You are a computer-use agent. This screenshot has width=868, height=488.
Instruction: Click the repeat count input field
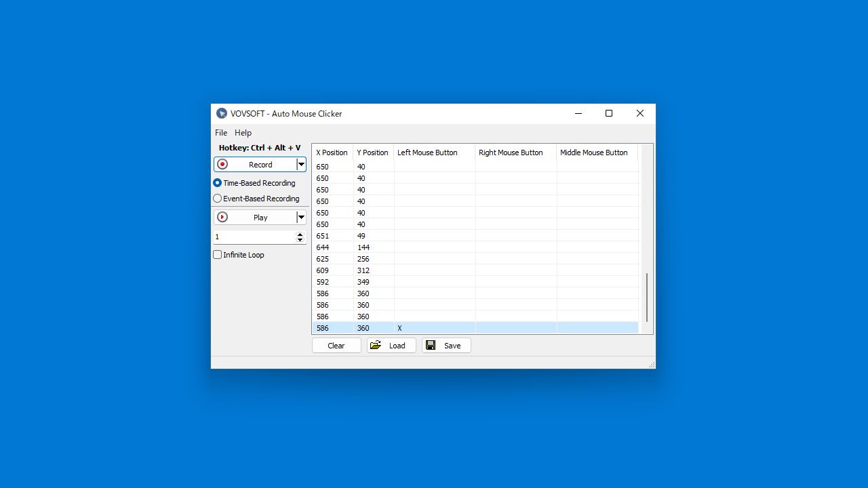point(255,237)
